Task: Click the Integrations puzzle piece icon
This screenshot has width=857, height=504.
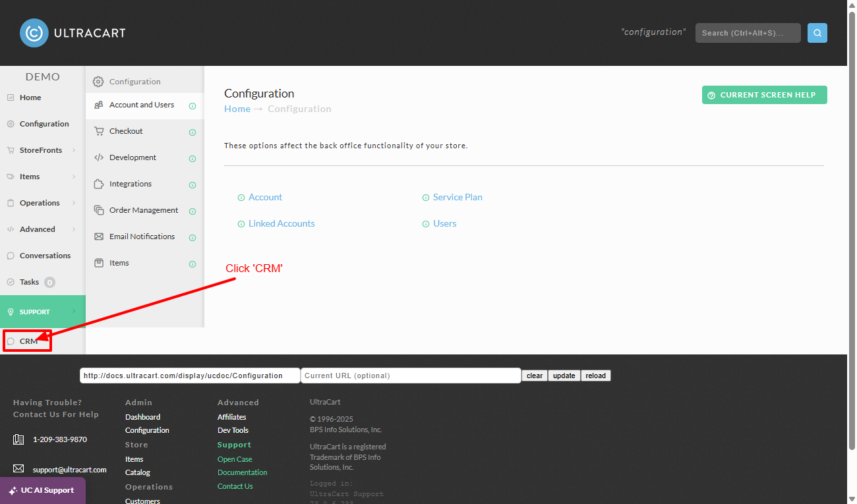Action: click(x=99, y=184)
